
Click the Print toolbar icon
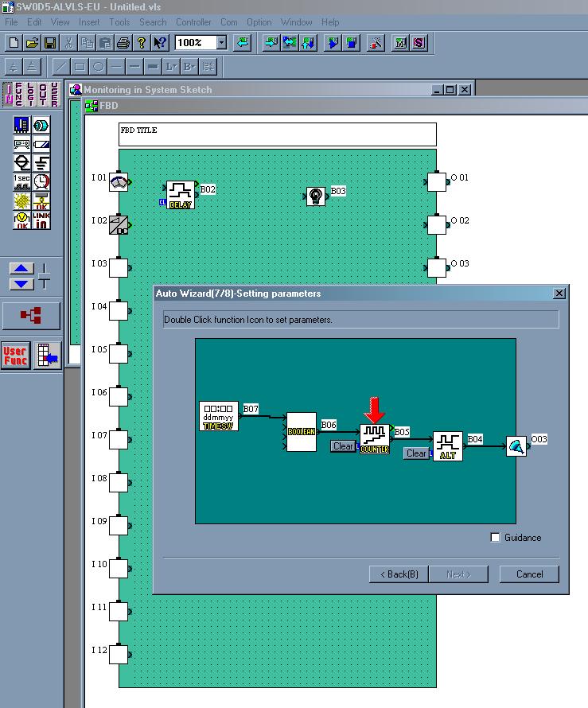(x=123, y=42)
